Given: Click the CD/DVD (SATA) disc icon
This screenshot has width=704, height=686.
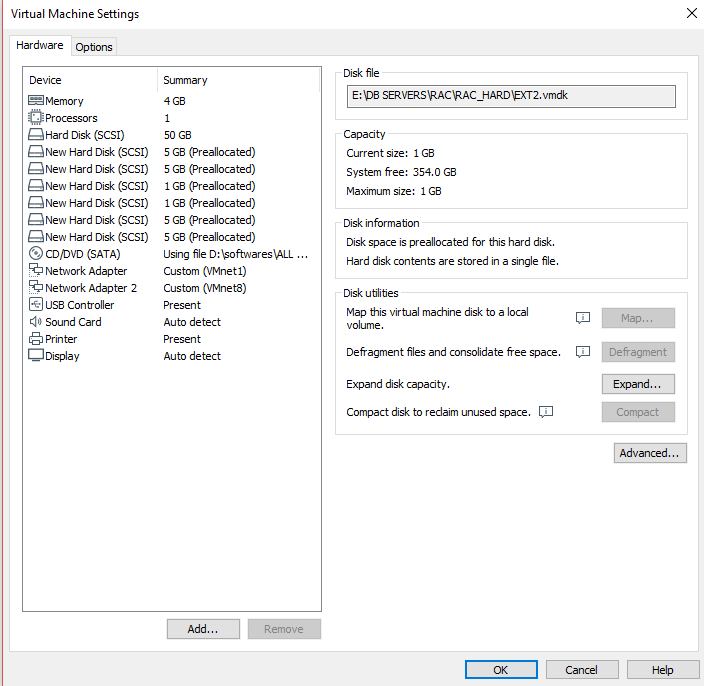Looking at the screenshot, I should point(35,253).
